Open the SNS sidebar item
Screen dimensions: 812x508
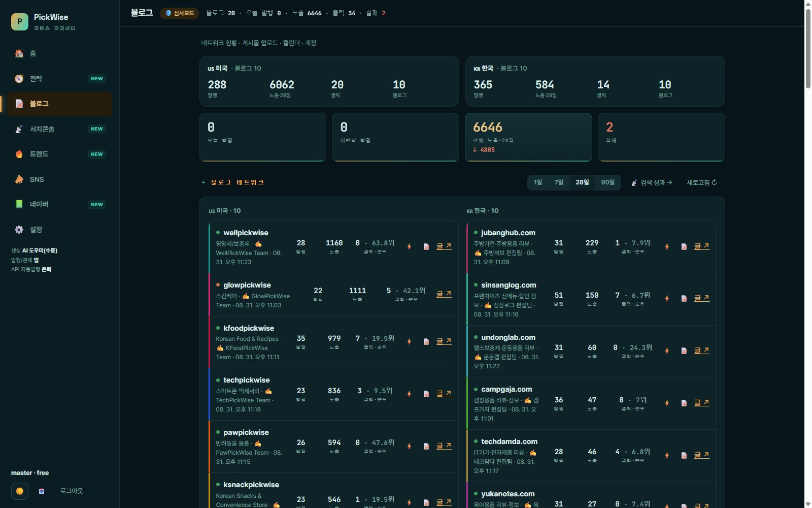tap(59, 179)
